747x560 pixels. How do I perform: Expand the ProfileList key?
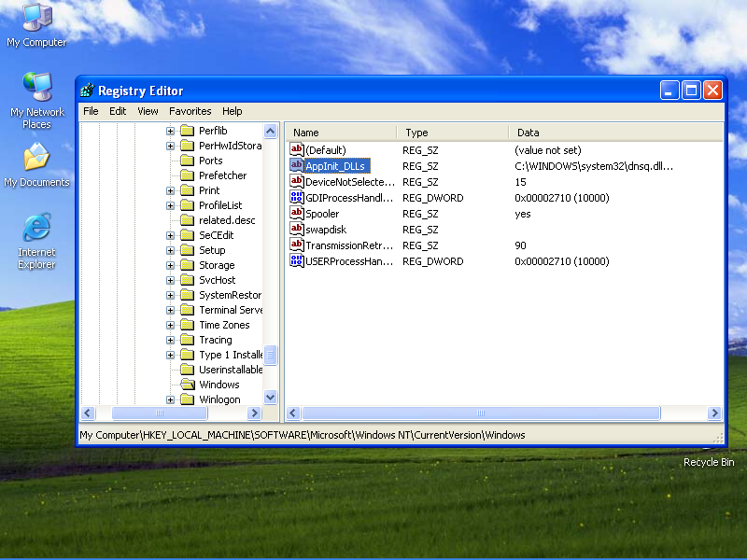[170, 205]
